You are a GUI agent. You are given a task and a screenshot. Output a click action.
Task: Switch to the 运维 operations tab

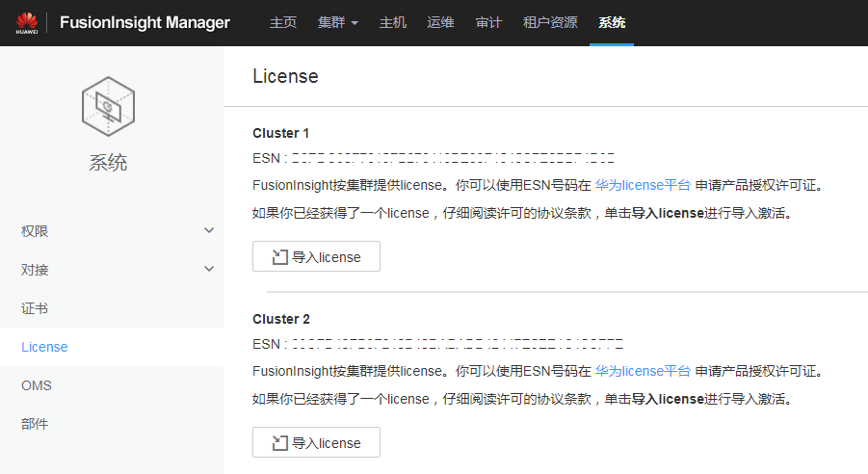pyautogui.click(x=440, y=23)
